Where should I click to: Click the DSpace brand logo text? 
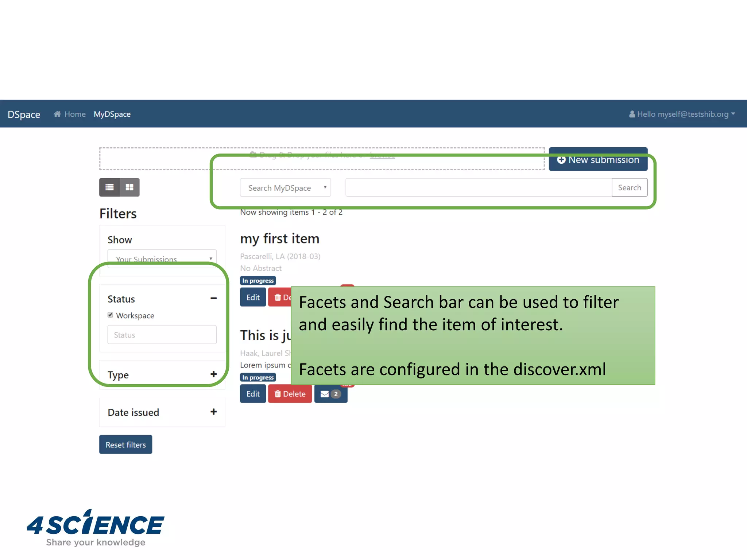24,114
